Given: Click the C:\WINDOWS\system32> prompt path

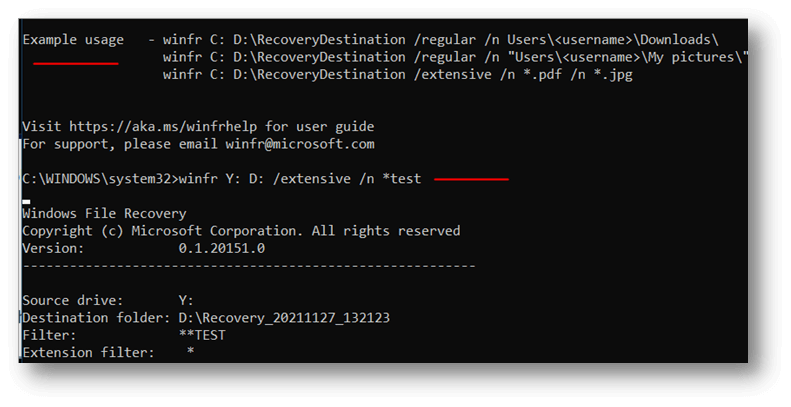Looking at the screenshot, I should 98,179.
